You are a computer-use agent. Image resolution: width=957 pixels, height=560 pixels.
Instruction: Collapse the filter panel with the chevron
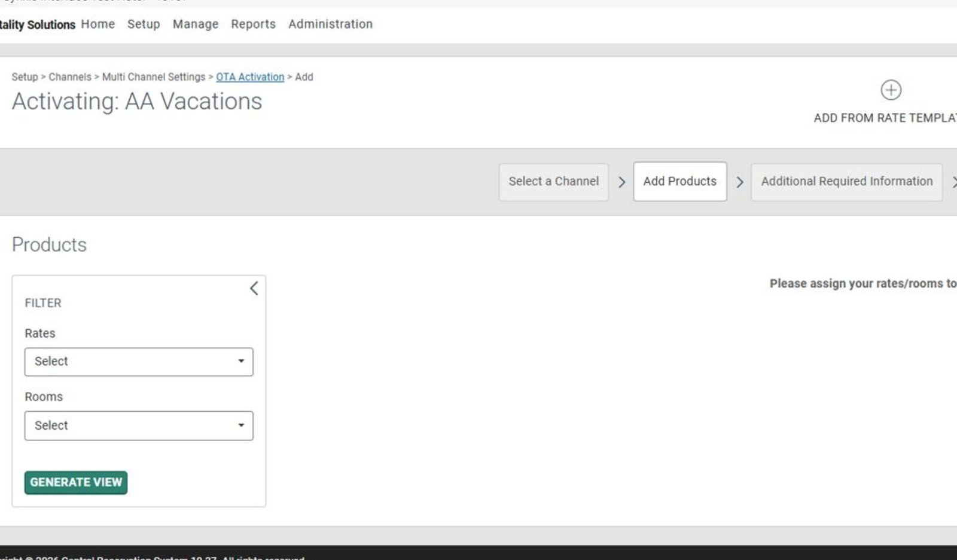254,289
